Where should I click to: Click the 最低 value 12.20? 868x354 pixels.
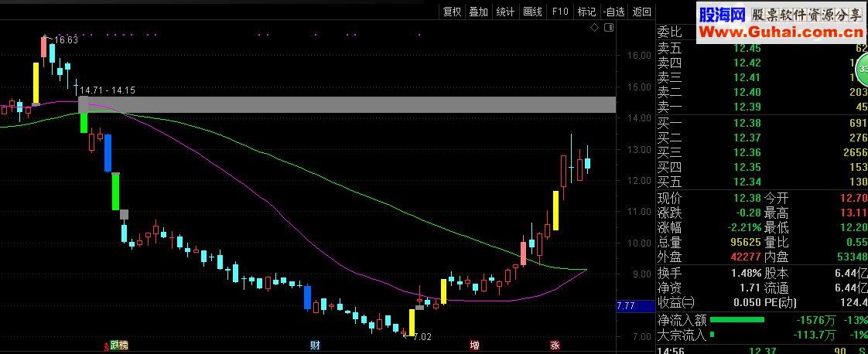855,227
